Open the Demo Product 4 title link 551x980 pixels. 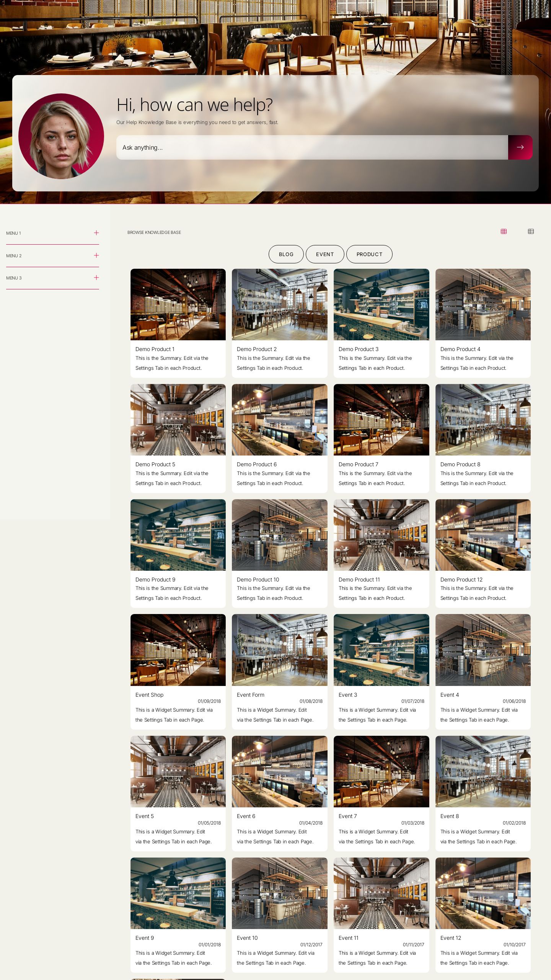460,349
